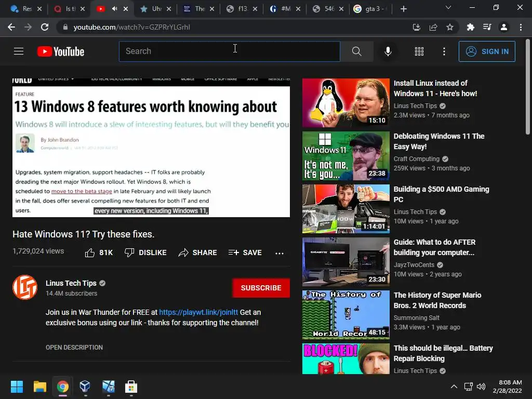532x399 pixels.
Task: Open JayzTwoCents channel link
Action: coord(414,264)
